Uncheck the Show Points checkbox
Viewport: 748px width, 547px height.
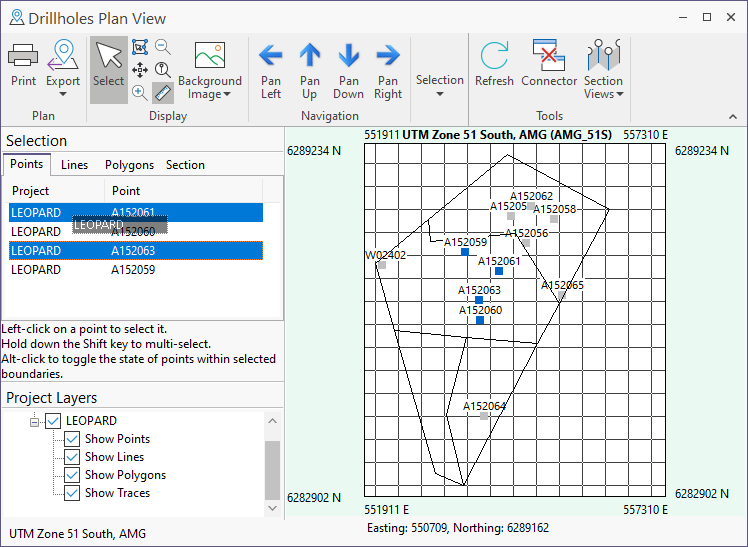point(72,439)
